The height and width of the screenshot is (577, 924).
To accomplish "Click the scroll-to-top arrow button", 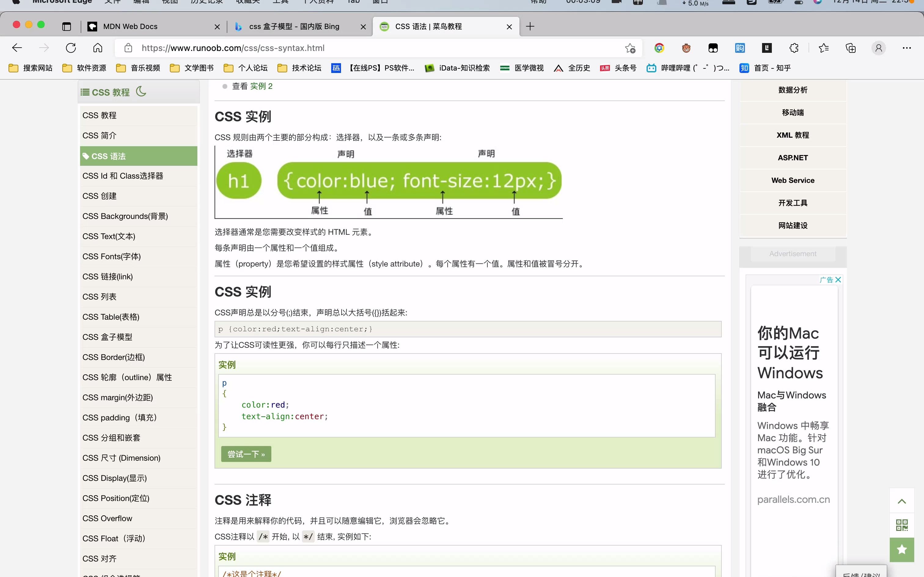I will (902, 501).
